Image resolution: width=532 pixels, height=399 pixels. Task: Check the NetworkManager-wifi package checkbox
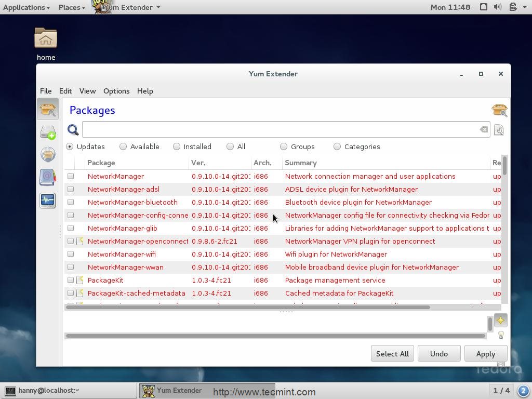coord(71,254)
